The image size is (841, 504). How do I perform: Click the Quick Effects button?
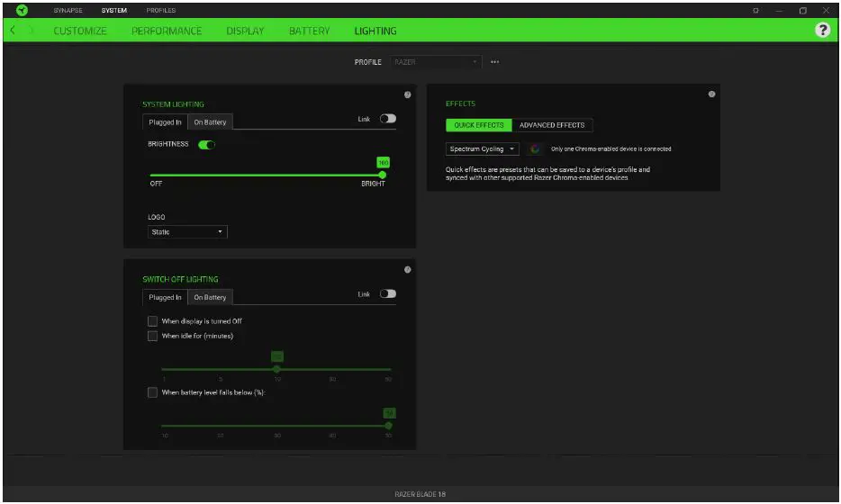tap(479, 125)
